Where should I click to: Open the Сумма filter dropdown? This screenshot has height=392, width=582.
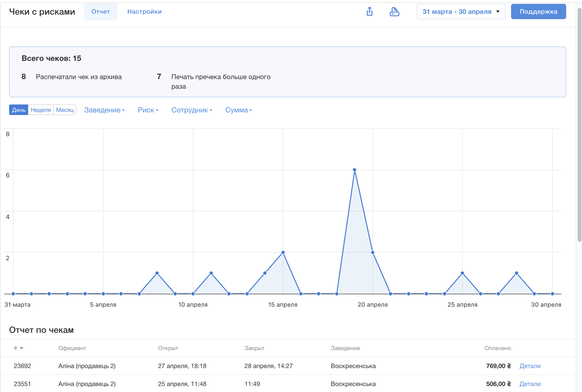pyautogui.click(x=239, y=110)
